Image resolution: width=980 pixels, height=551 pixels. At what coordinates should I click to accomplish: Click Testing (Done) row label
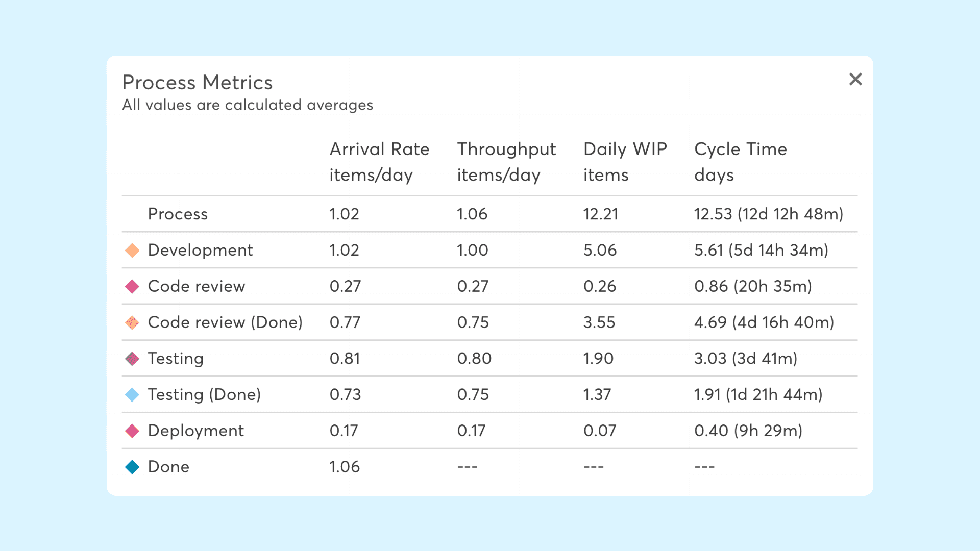(x=204, y=395)
